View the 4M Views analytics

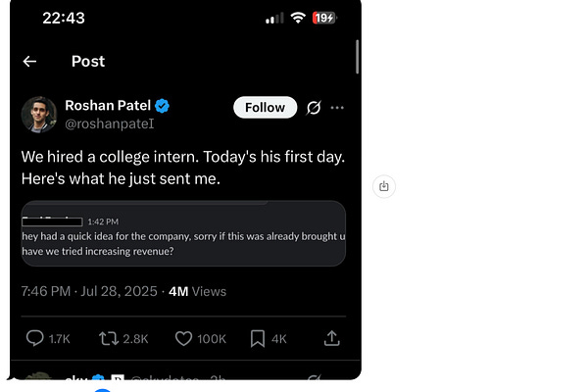(197, 291)
